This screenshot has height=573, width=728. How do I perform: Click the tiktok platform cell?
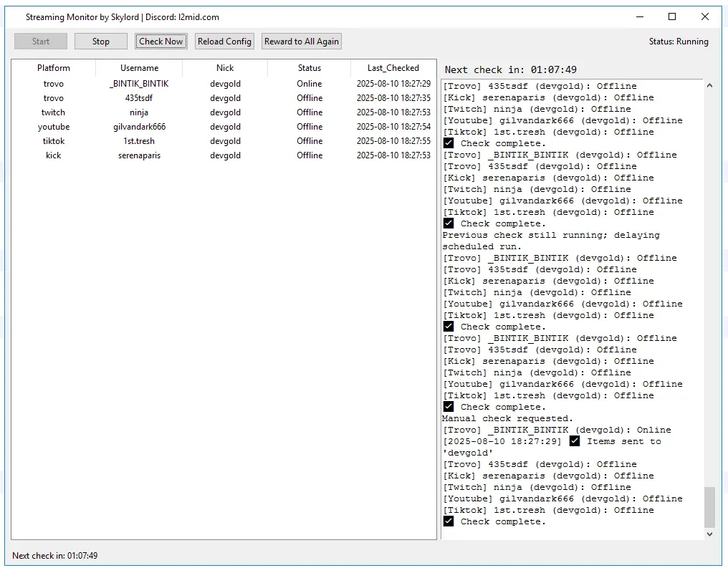54,141
